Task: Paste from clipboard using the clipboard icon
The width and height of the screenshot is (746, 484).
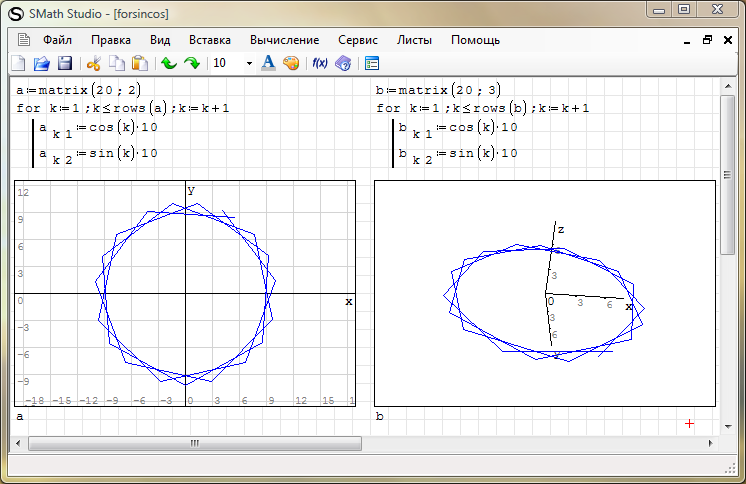Action: (140, 63)
